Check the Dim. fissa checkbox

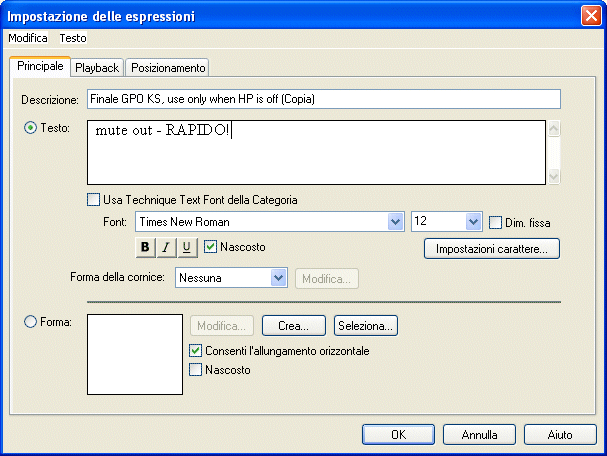click(x=495, y=223)
